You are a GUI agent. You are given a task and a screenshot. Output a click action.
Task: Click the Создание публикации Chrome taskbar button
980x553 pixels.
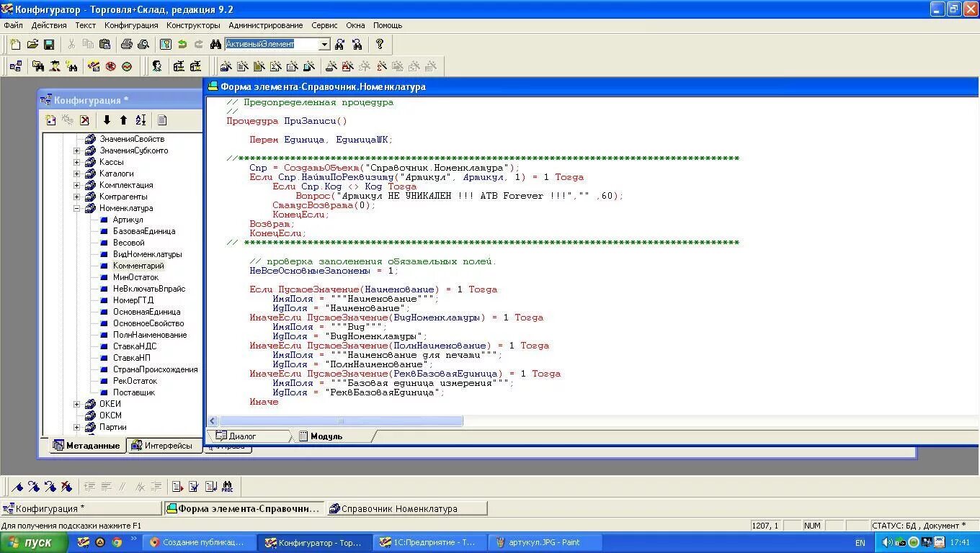(x=199, y=543)
